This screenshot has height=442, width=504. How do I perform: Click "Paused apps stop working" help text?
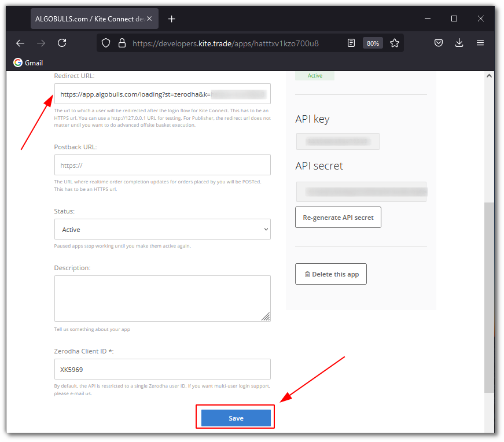click(x=123, y=246)
